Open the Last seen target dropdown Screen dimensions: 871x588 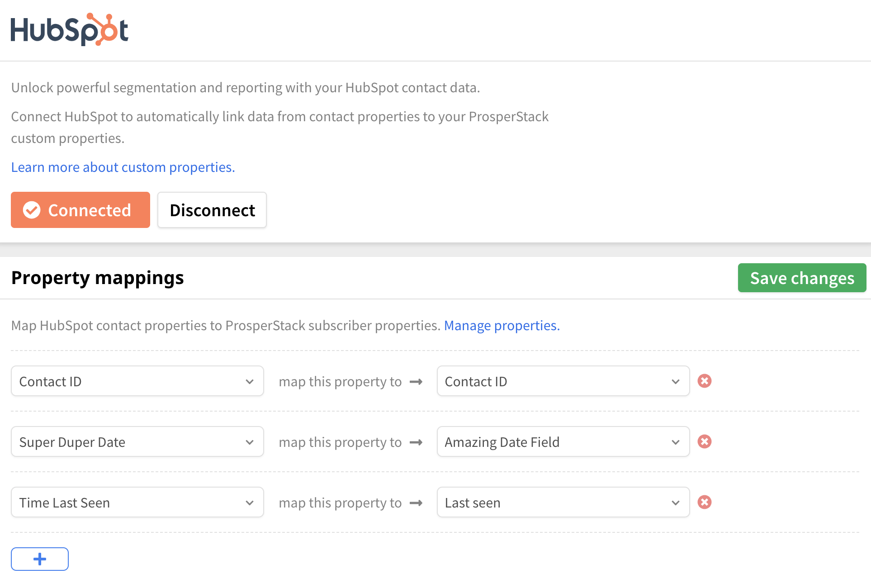[563, 502]
